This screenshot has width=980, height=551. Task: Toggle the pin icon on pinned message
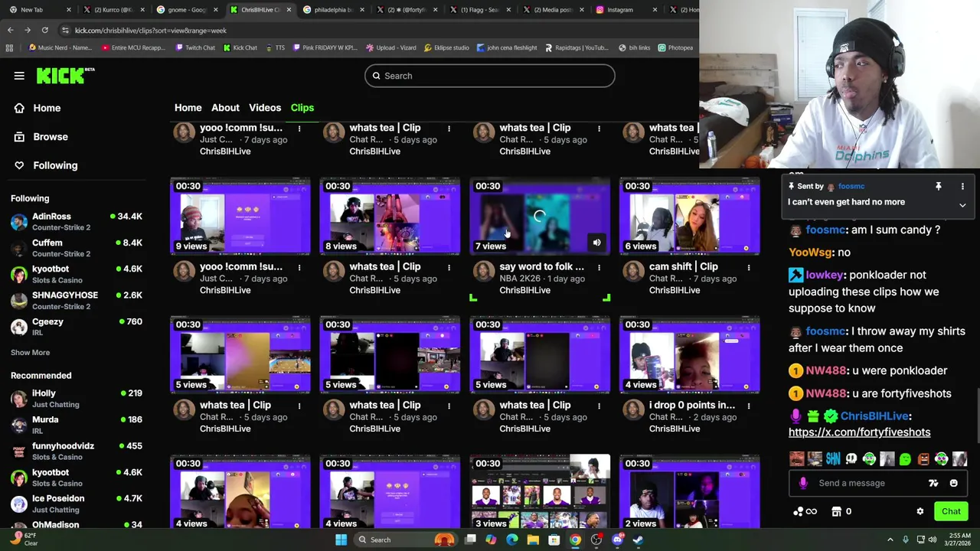pyautogui.click(x=938, y=186)
